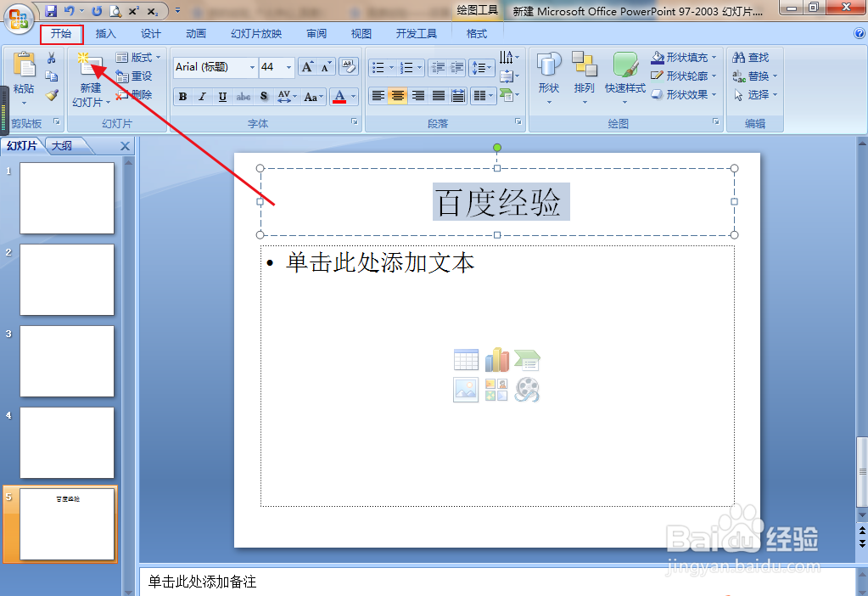Toggle italic formatting
868x596 pixels.
pyautogui.click(x=203, y=97)
